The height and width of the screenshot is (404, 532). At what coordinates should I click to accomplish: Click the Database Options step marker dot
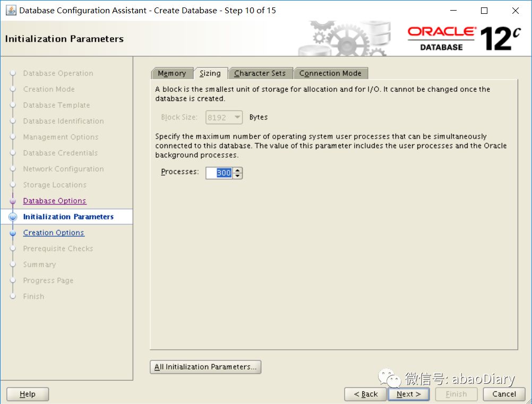[x=13, y=201]
